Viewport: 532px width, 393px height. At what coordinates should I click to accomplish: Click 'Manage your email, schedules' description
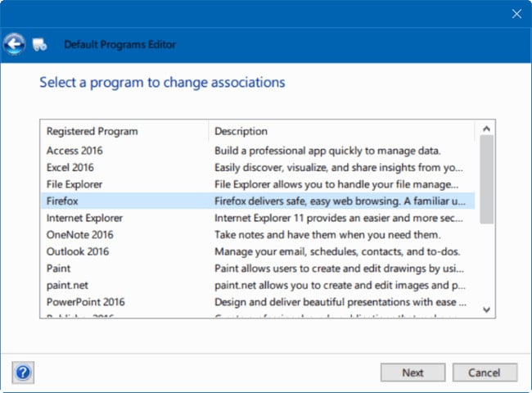tap(337, 251)
